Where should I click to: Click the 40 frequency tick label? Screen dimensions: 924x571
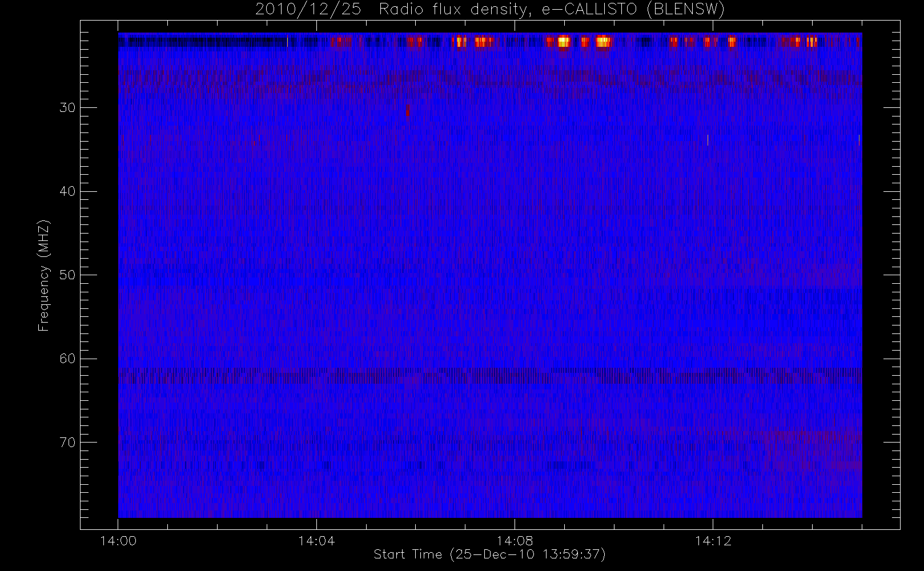coord(67,191)
